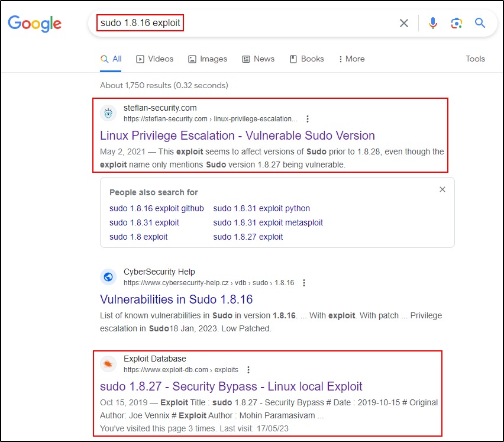Screen dimensions: 504x442
Task: Open Linux Privilege Escalation Vulnerable Sudo link
Action: [237, 135]
